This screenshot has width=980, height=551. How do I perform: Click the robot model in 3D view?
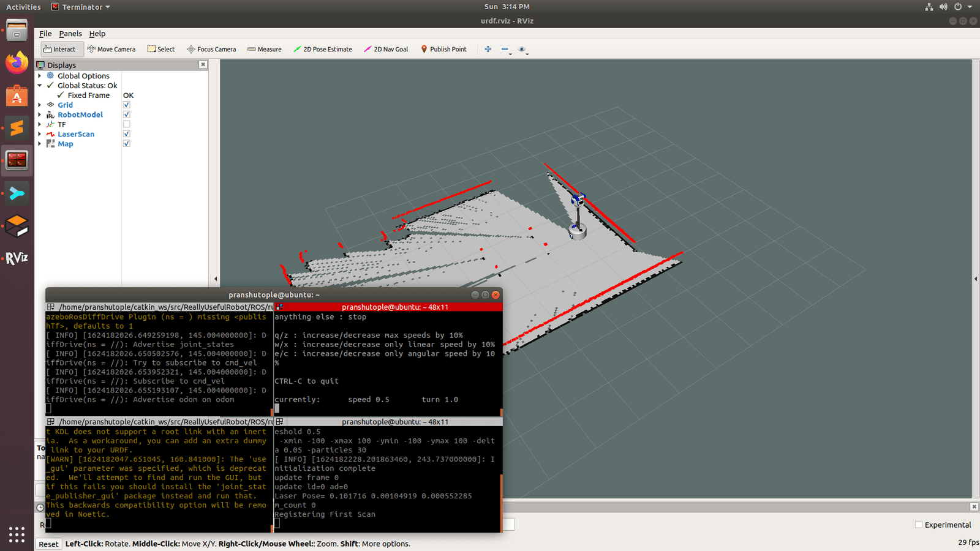pos(578,216)
